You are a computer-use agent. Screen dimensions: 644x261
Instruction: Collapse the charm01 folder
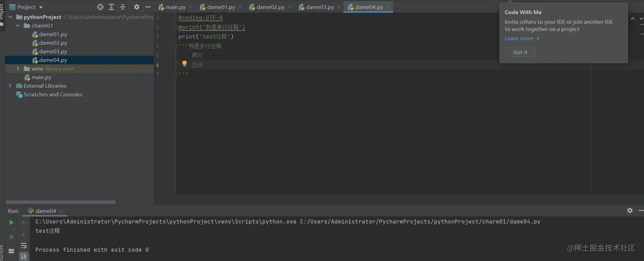point(18,26)
